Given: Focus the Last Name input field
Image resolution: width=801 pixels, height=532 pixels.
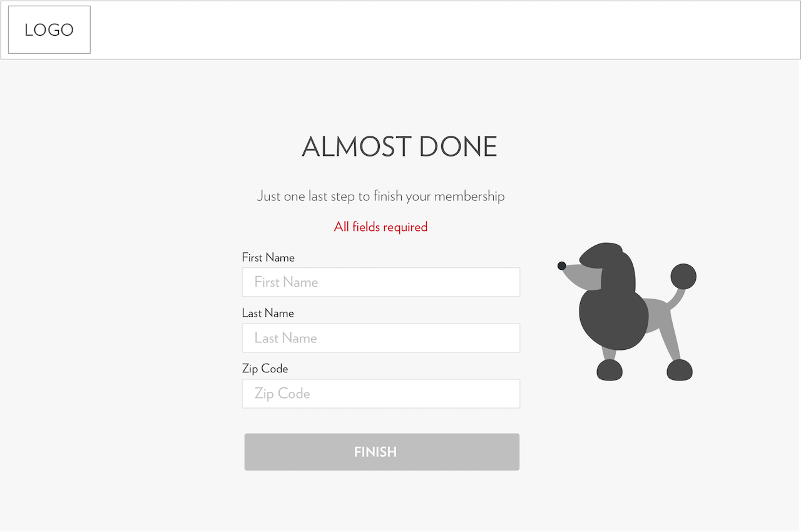Looking at the screenshot, I should coord(381,338).
